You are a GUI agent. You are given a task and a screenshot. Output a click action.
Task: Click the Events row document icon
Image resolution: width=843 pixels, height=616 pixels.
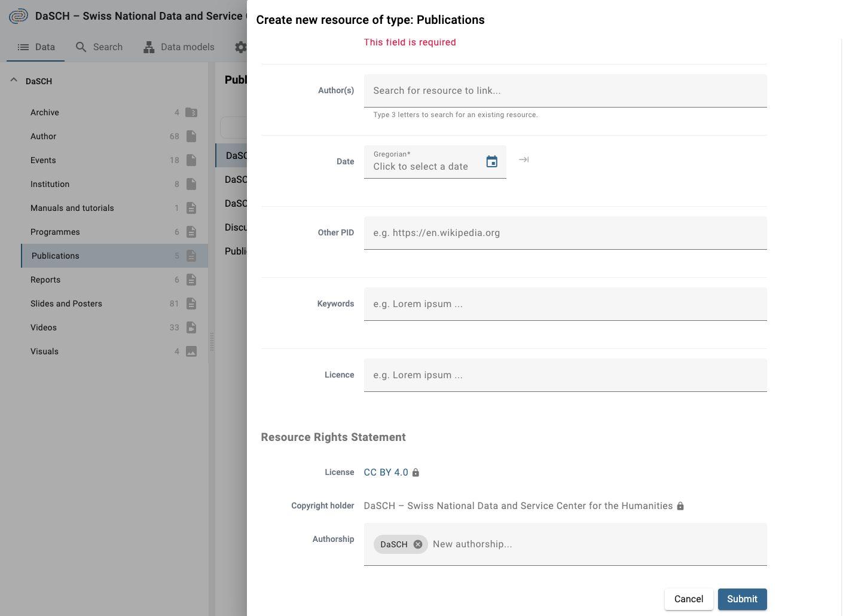[191, 160]
